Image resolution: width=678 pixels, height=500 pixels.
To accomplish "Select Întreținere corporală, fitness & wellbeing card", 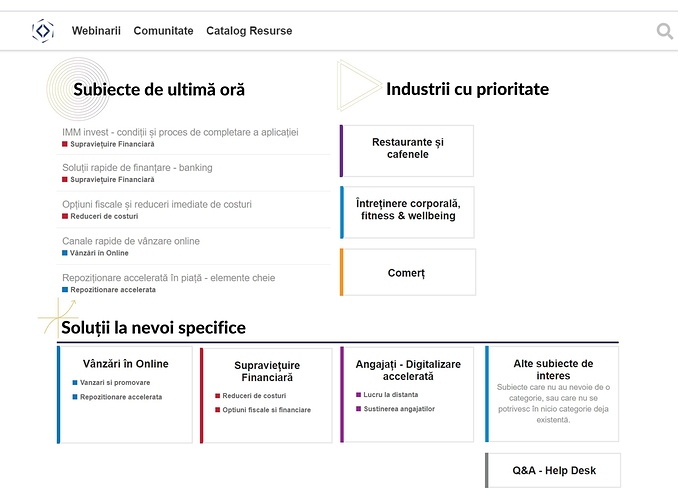I will coord(407,212).
